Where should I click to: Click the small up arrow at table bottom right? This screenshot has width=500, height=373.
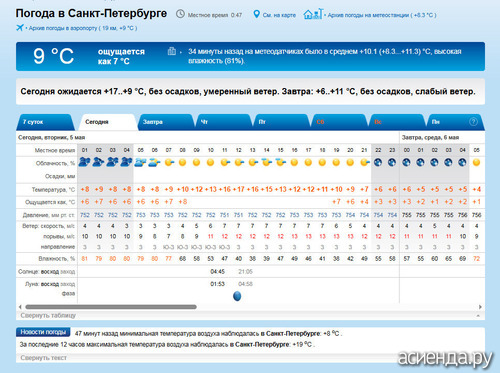(478, 315)
